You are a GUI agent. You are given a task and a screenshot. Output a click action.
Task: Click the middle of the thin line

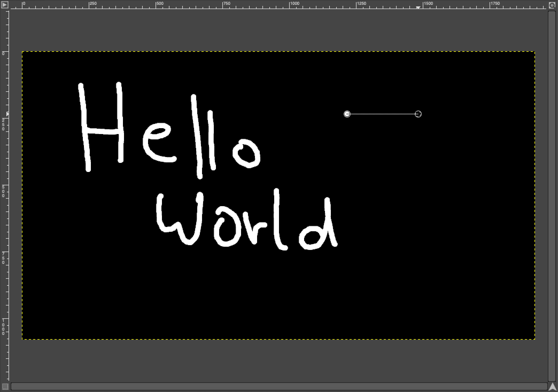(382, 114)
